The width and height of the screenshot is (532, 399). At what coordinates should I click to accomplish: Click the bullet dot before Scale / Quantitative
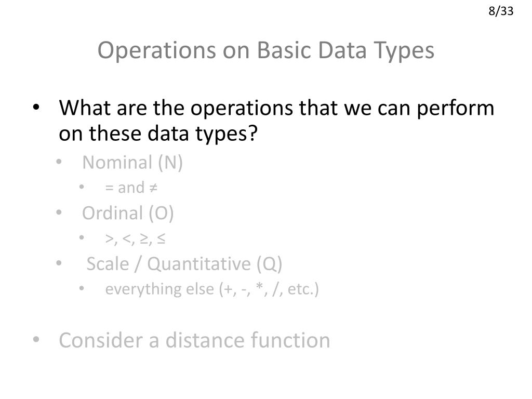tap(59, 263)
